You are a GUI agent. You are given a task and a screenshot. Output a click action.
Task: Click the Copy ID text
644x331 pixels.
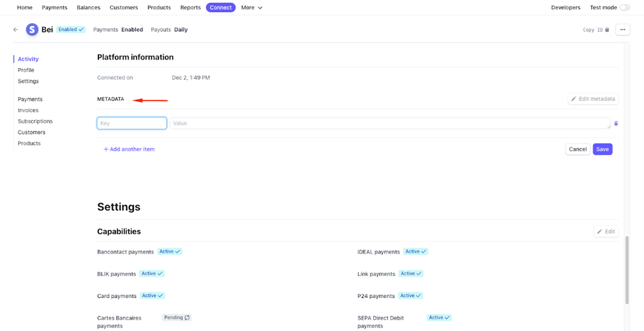coord(593,30)
